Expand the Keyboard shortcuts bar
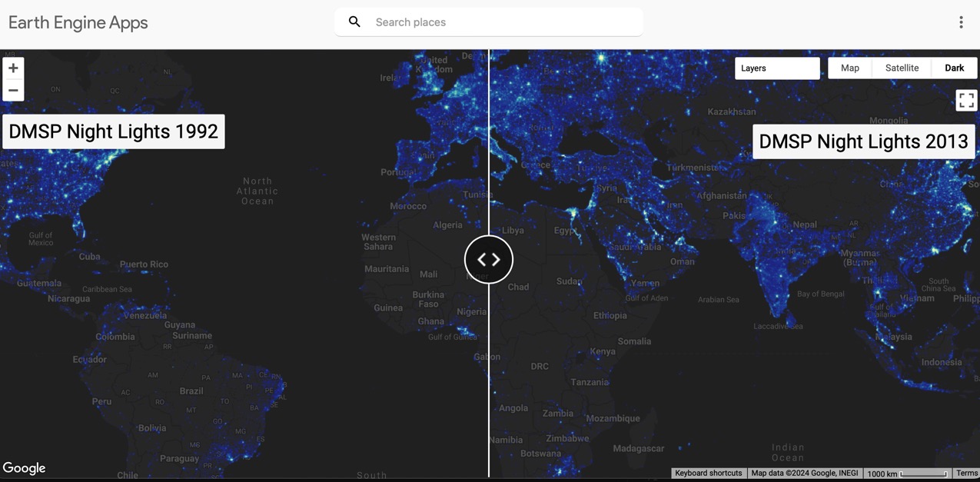Viewport: 980px width, 482px height. [x=708, y=473]
